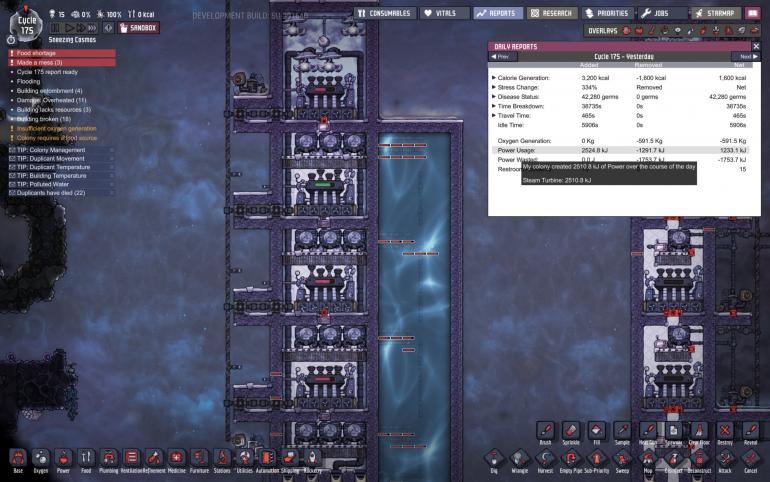Open the Food shortage alert
Viewport: 770px width, 482px height.
(x=38, y=53)
